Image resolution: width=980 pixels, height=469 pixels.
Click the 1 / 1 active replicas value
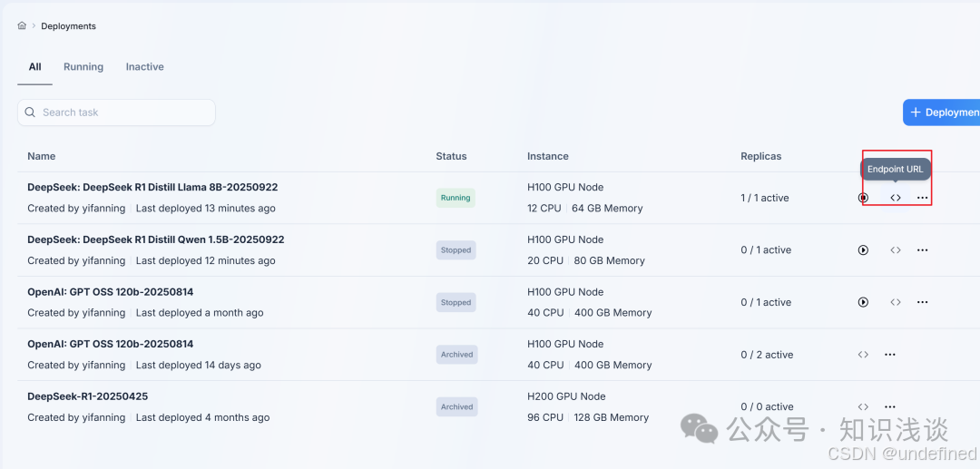[x=765, y=198]
